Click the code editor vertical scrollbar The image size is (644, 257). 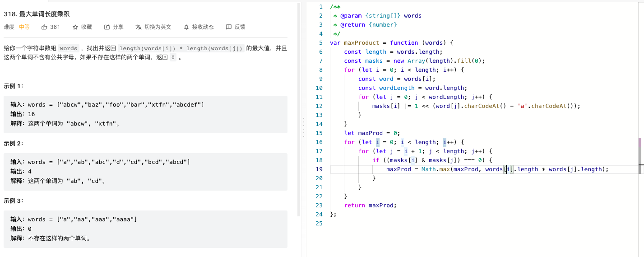click(x=641, y=156)
